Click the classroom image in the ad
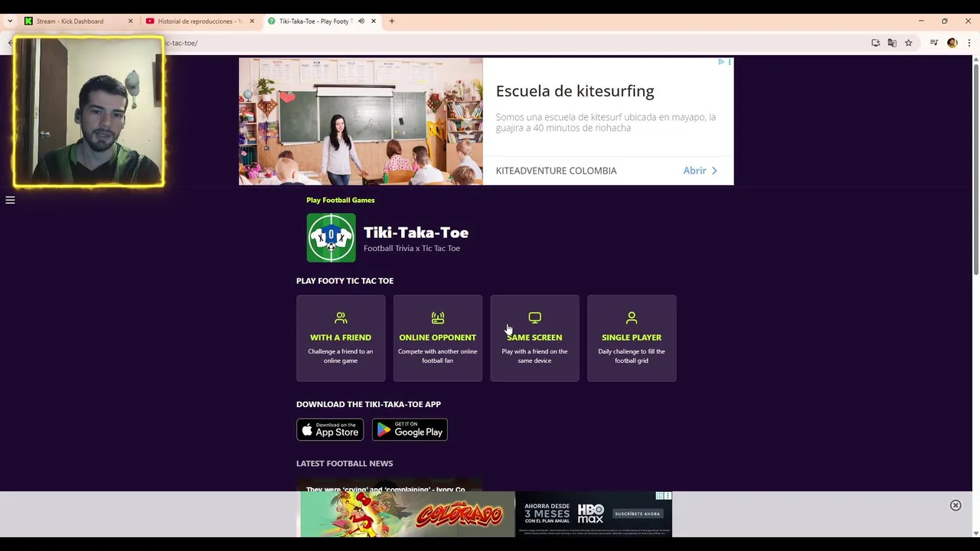This screenshot has width=980, height=551. [x=361, y=122]
